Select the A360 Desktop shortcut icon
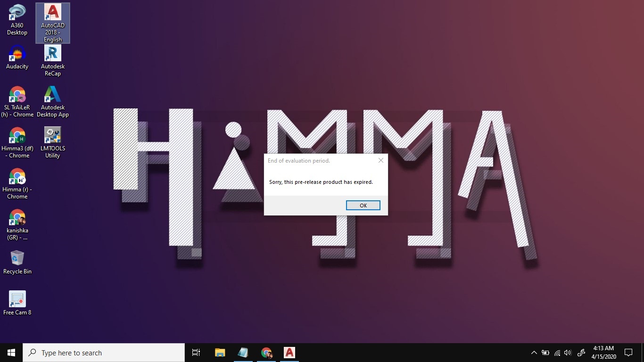Screen dimensions: 644x362 click(17, 20)
